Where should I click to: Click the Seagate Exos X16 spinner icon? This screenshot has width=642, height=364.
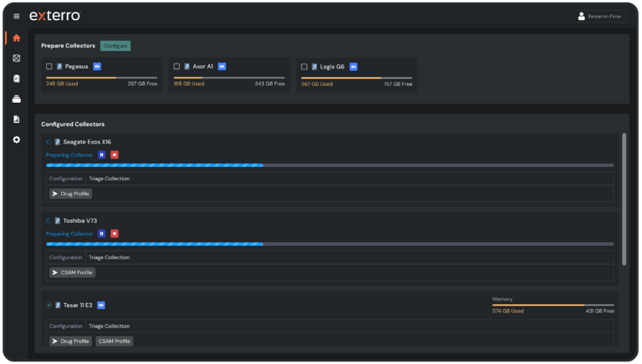pos(48,142)
